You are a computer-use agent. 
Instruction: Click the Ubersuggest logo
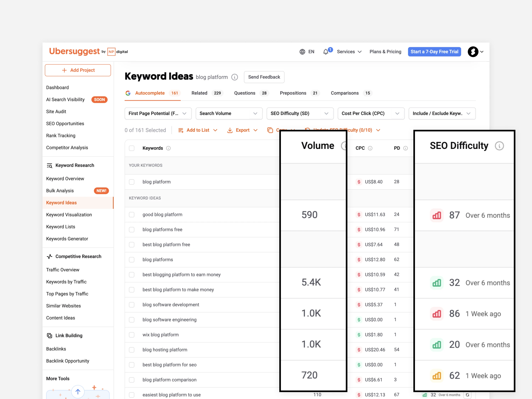[74, 51]
